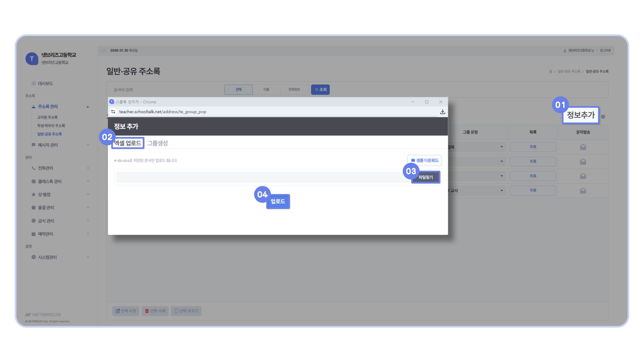Switch to the 그룹생성 tab

click(158, 143)
